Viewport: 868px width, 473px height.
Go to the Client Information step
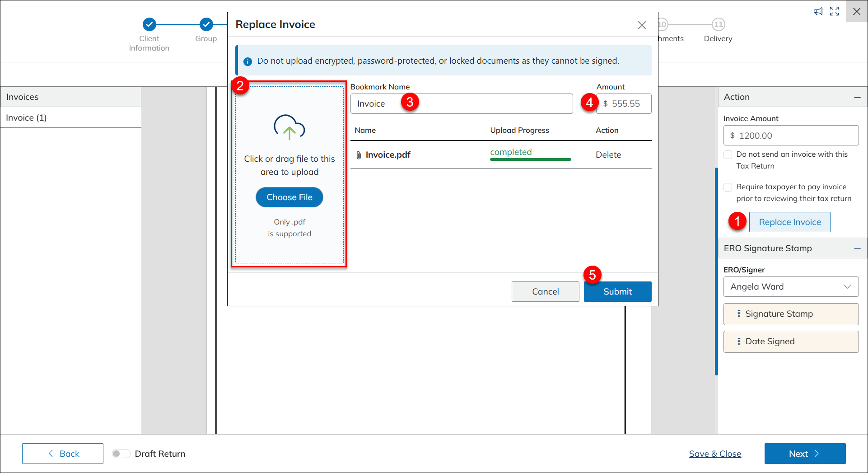[x=149, y=24]
